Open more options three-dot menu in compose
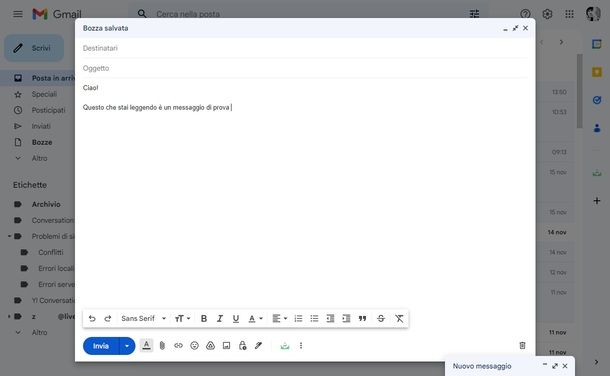The height and width of the screenshot is (376, 610). click(301, 346)
